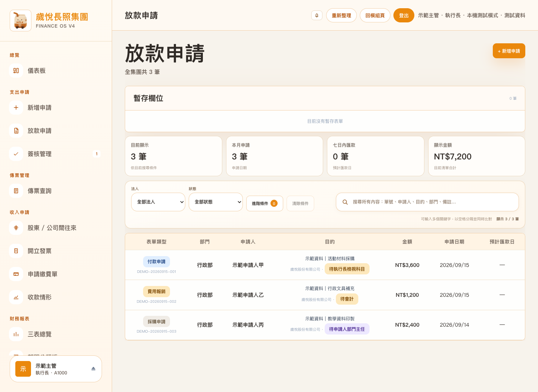Click the badge 1 next to 簽核管理
Screen dimensions: 538x392
click(x=97, y=154)
